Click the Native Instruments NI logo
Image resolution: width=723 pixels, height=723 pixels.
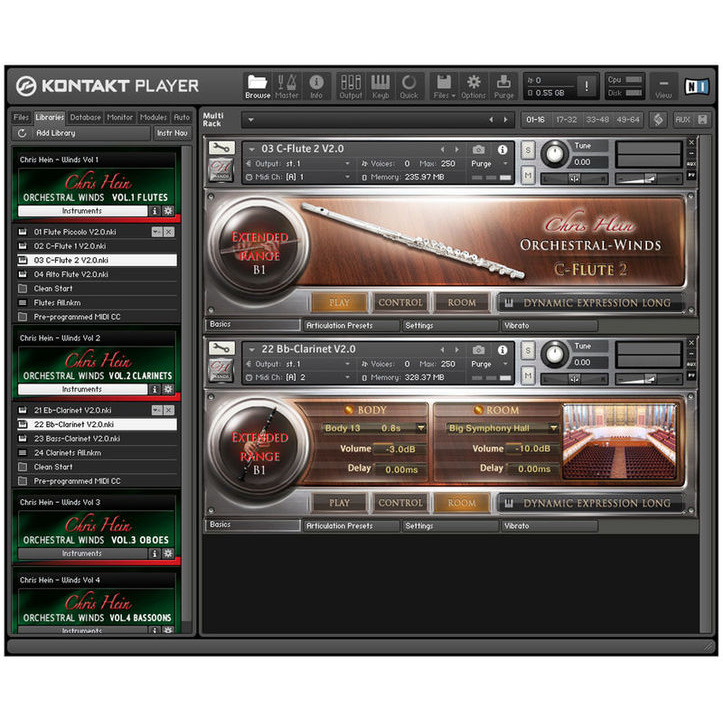pyautogui.click(x=696, y=86)
